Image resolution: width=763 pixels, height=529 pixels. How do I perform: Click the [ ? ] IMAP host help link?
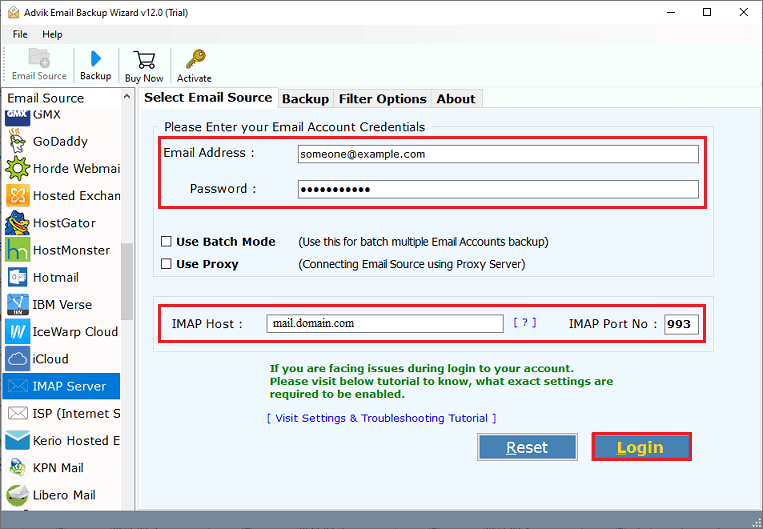(x=525, y=322)
